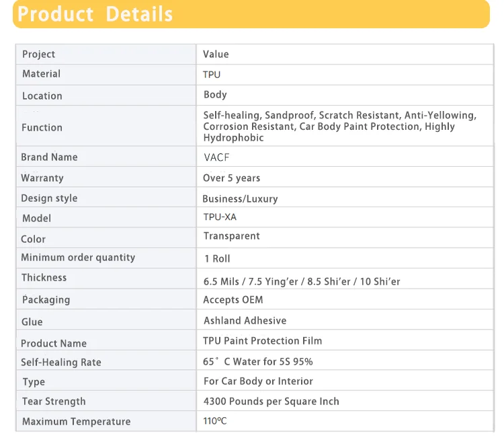Image resolution: width=504 pixels, height=442 pixels.
Task: Select the VACF brand name value
Action: point(216,157)
